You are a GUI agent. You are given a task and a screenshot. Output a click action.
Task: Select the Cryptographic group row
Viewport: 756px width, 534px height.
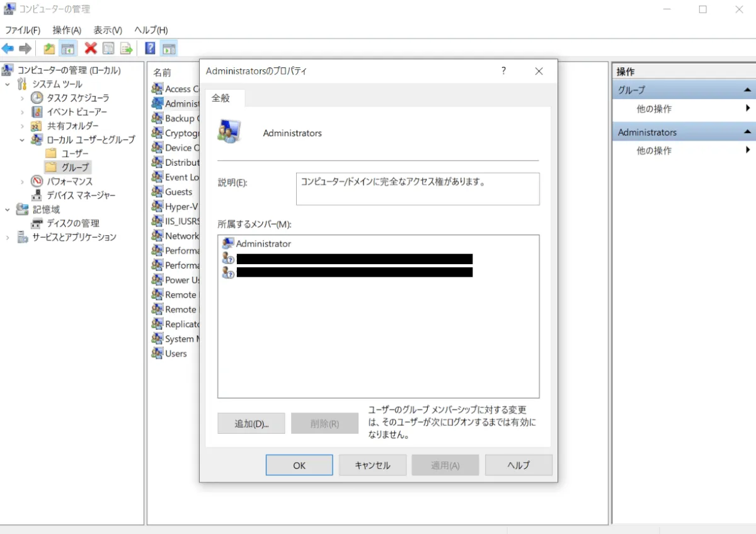175,133
